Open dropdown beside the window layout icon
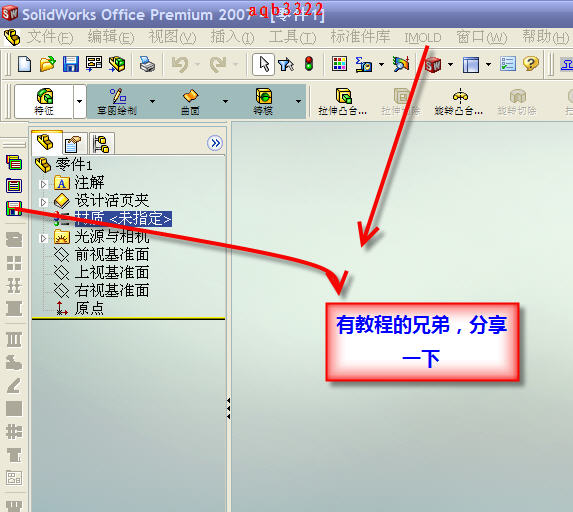573x512 pixels. tap(489, 65)
